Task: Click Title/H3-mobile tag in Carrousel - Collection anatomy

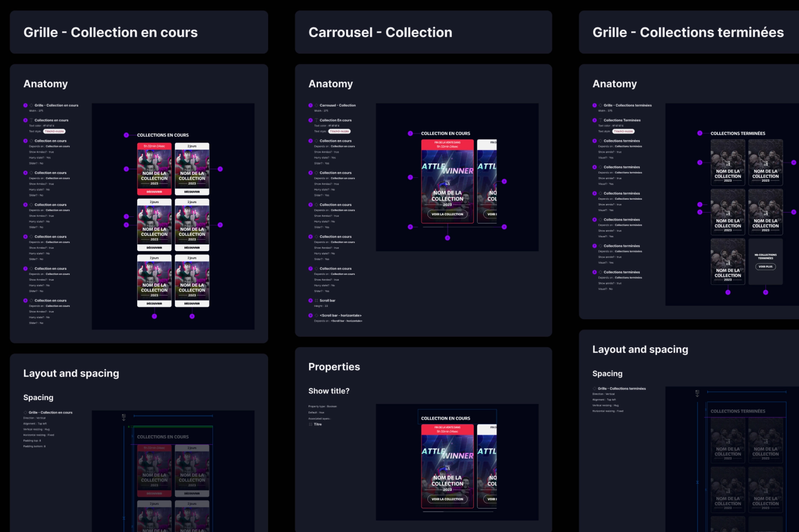Action: coord(339,131)
